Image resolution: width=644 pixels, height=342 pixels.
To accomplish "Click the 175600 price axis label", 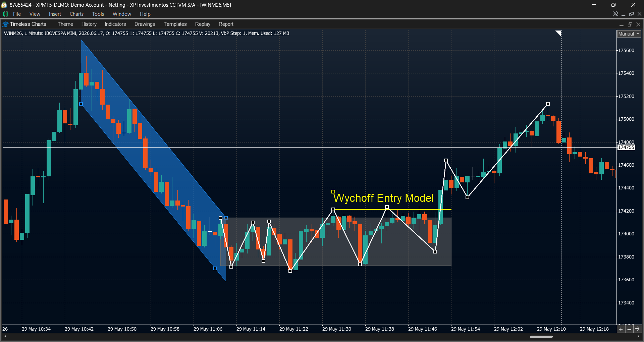I will (x=626, y=50).
